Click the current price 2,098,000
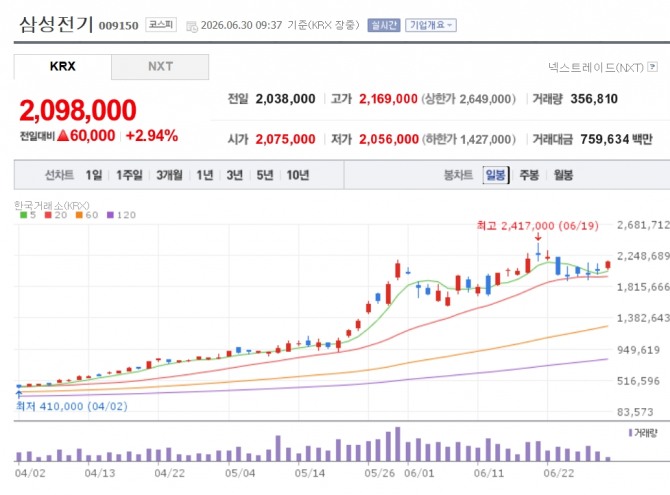This screenshot has width=670, height=495. coord(78,110)
